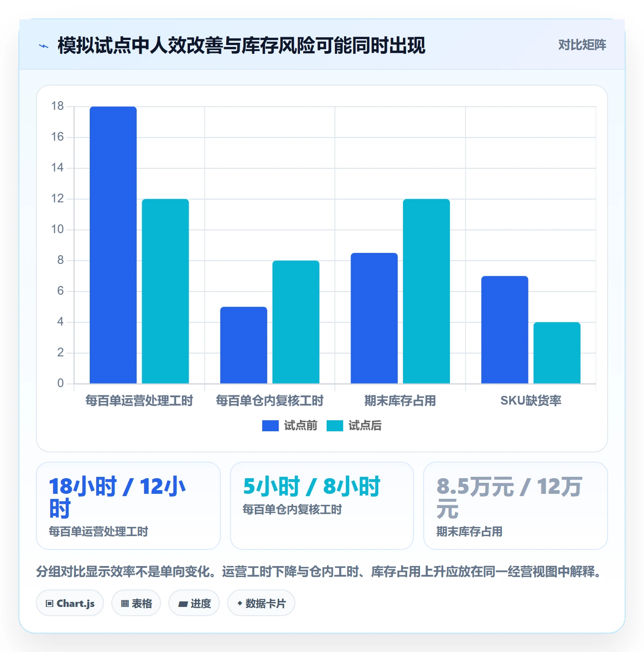Screen dimensions: 644x652
Task: Click the 每百单运营处理工时 axis label
Action: point(139,400)
